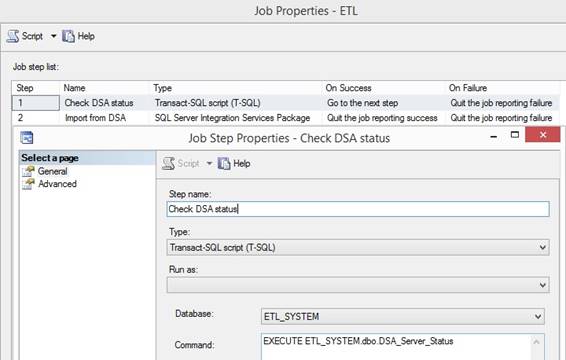
Task: Select the General page icon
Action: pos(28,171)
